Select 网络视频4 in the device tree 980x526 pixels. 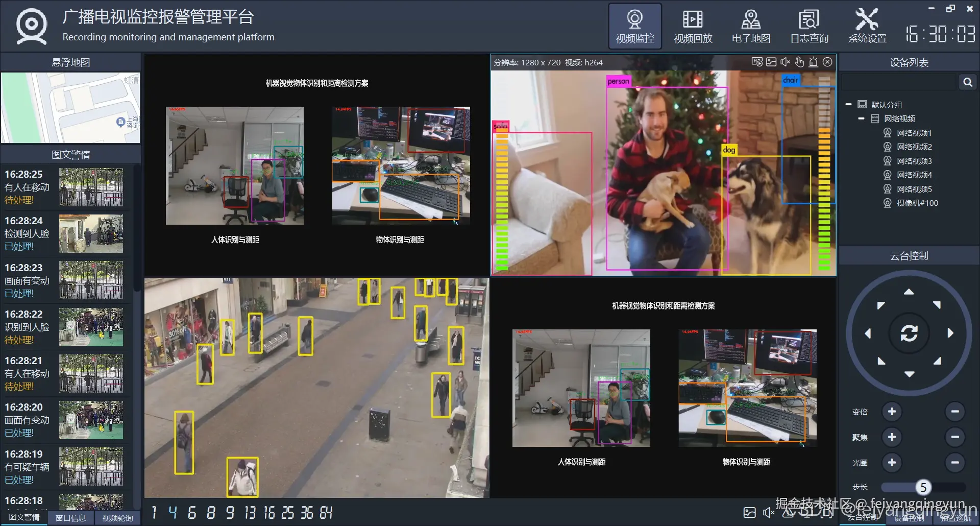tap(914, 175)
